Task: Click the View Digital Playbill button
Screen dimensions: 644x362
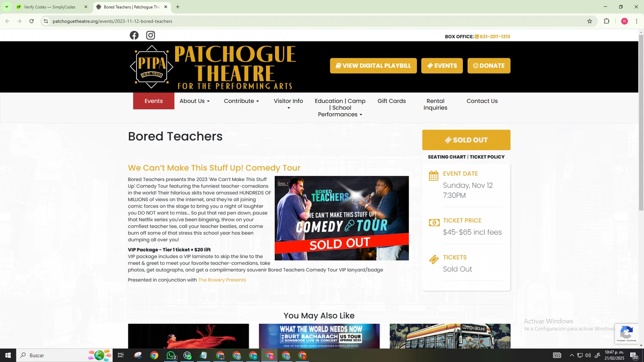Action: [x=373, y=66]
